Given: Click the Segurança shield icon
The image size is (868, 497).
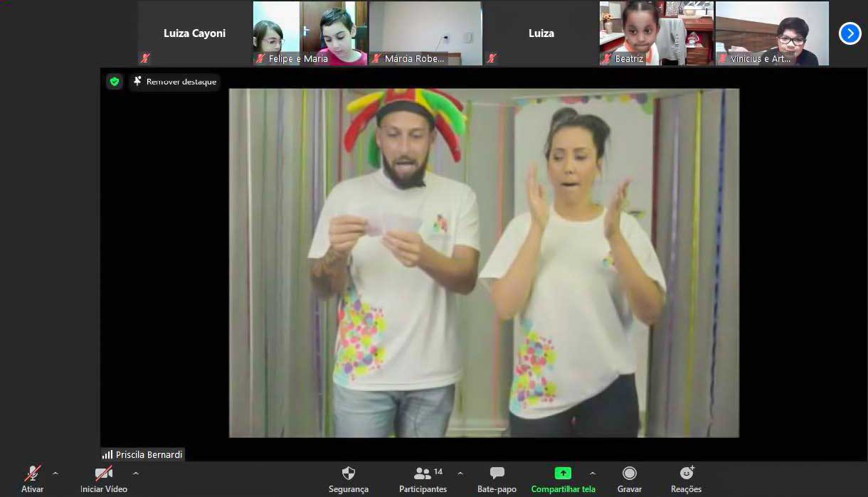Looking at the screenshot, I should click(348, 474).
